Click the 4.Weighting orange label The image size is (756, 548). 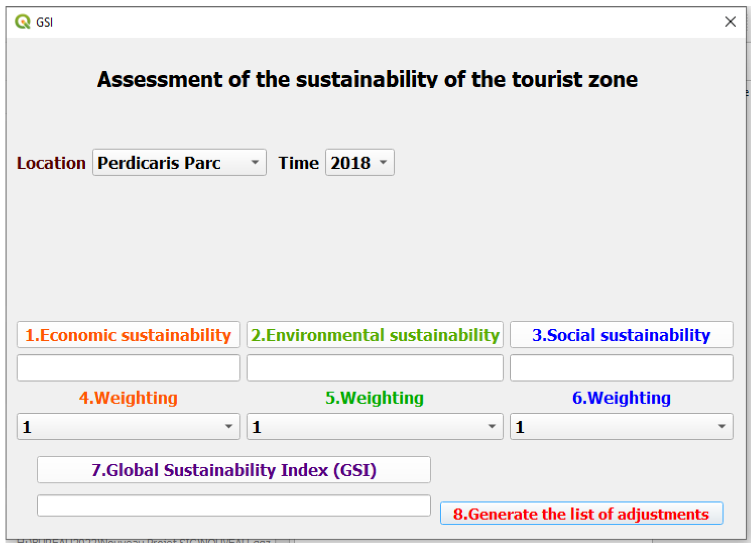pyautogui.click(x=128, y=398)
